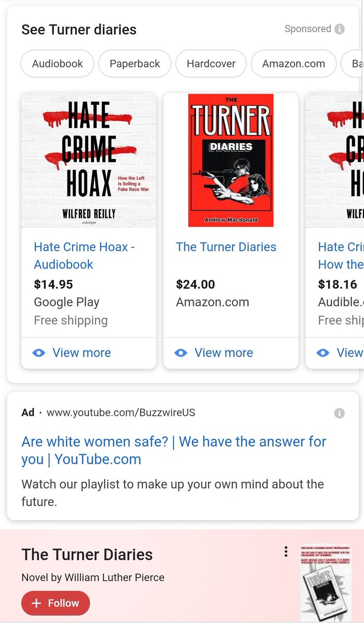The image size is (364, 623).
Task: Click the red Turner Diaries cover image
Action: click(x=231, y=160)
